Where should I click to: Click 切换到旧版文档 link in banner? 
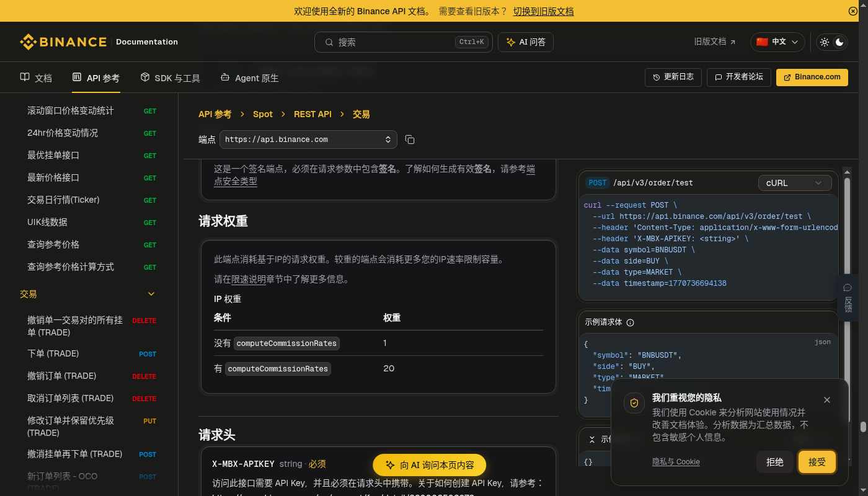tap(543, 11)
